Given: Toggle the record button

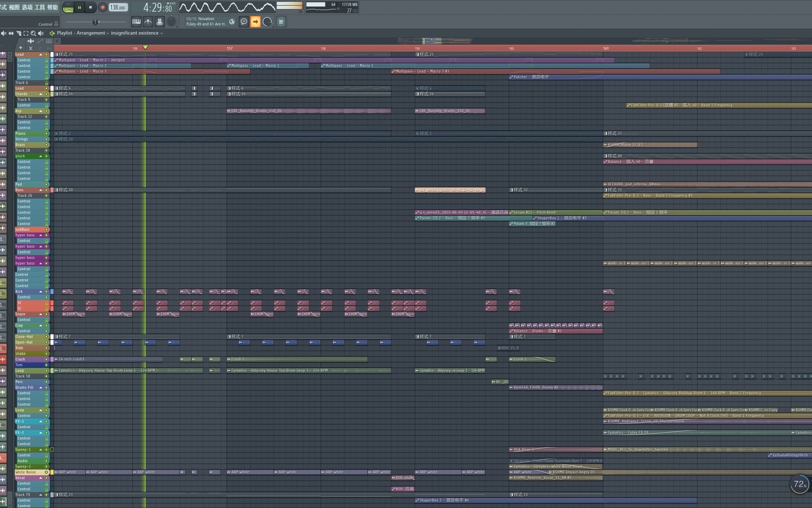Looking at the screenshot, I should tap(103, 7).
